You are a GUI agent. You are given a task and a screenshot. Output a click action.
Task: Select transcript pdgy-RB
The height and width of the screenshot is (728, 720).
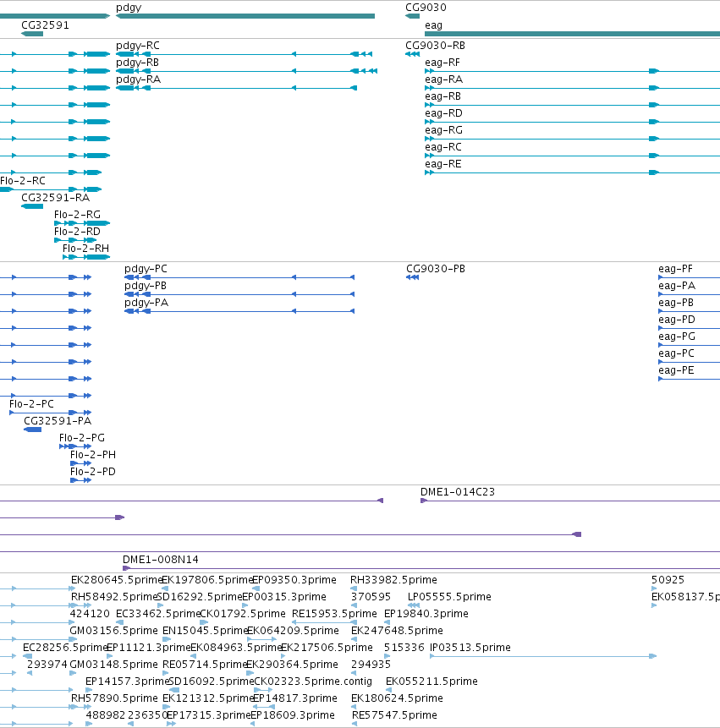click(246, 71)
